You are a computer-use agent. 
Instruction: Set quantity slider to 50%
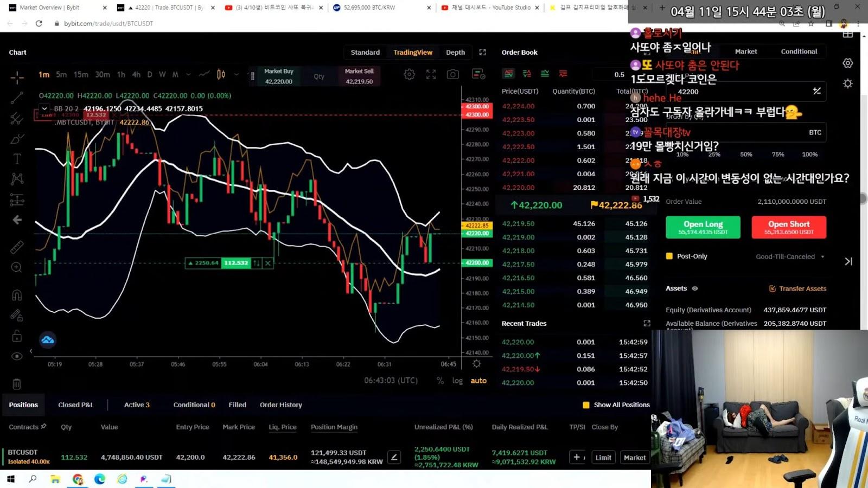coord(746,155)
